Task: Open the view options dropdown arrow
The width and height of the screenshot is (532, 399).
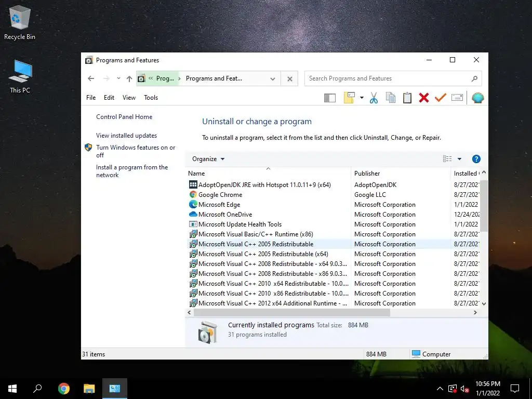Action: pyautogui.click(x=459, y=159)
